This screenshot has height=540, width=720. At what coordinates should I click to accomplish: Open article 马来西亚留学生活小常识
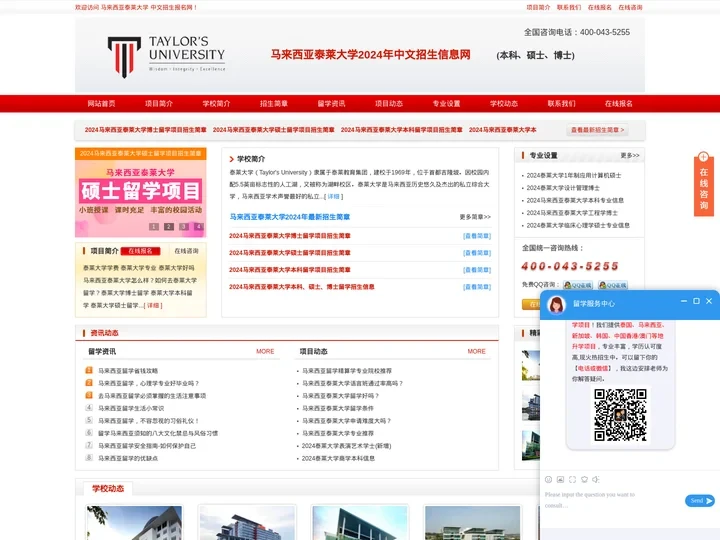131,408
